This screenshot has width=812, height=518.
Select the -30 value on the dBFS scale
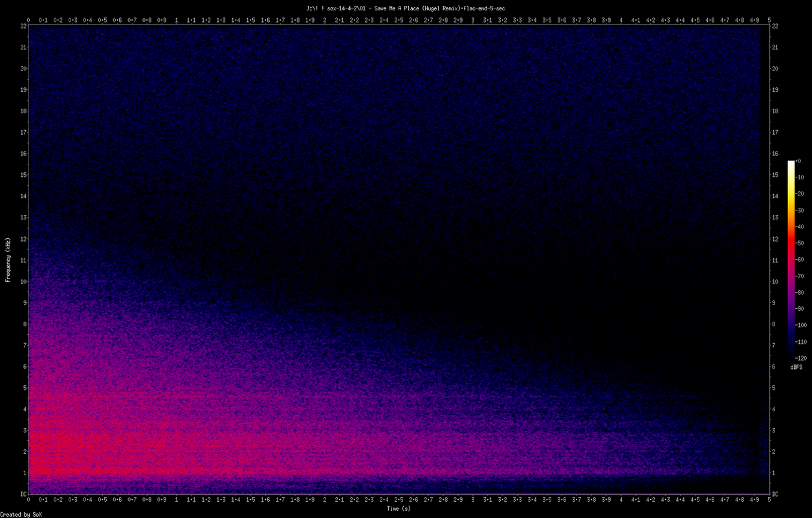coord(799,210)
